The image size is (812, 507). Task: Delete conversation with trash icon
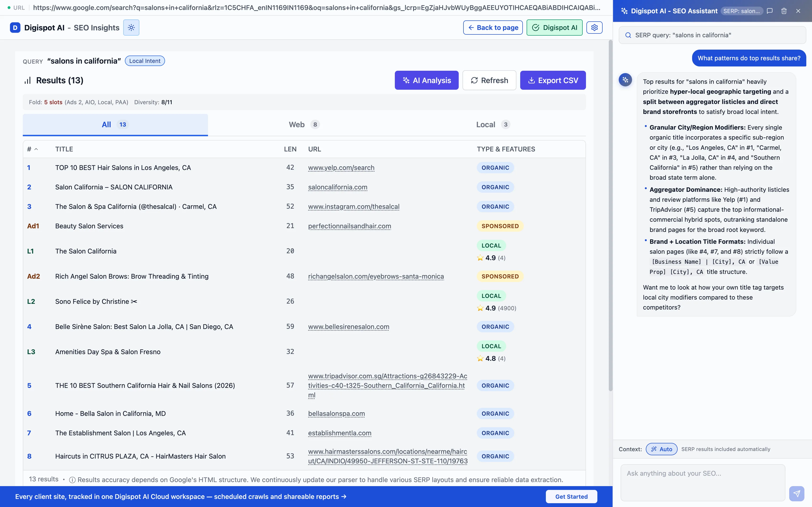784,11
